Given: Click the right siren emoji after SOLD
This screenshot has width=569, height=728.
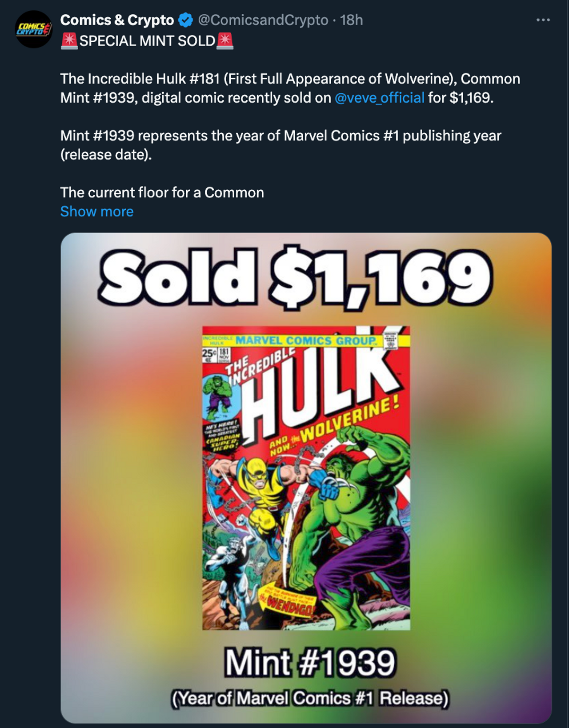Looking at the screenshot, I should point(224,40).
